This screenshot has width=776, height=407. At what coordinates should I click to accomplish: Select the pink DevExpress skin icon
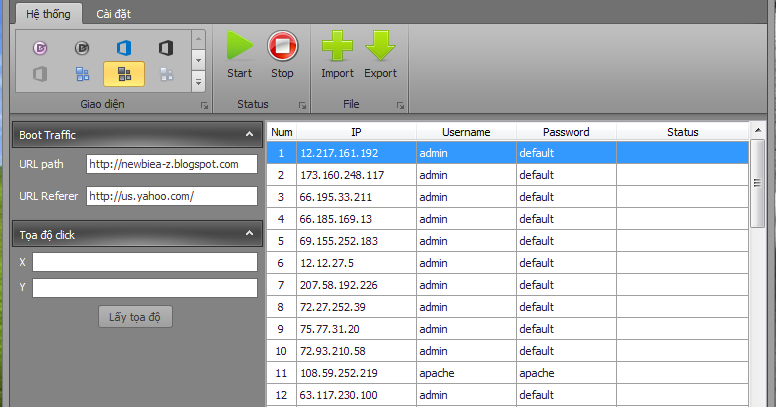click(40, 48)
